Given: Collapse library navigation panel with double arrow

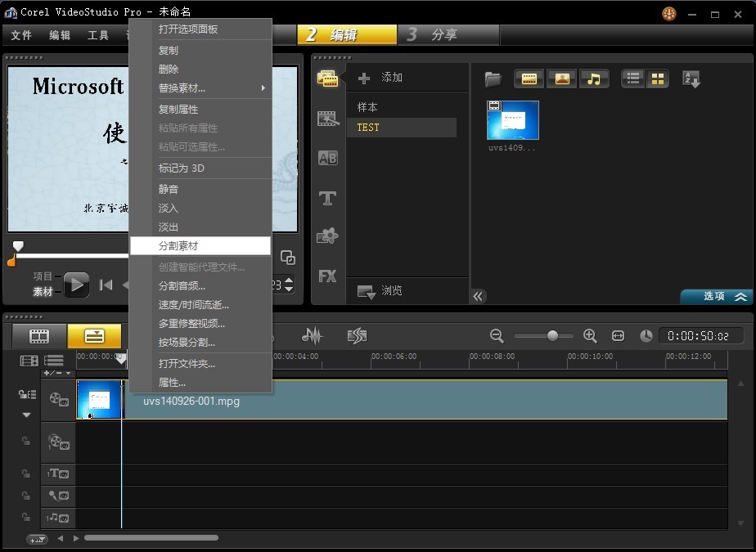Looking at the screenshot, I should [x=479, y=296].
